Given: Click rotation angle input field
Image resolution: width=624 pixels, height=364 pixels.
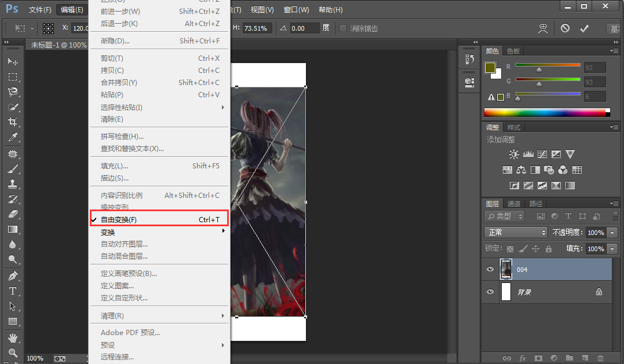Looking at the screenshot, I should (304, 28).
